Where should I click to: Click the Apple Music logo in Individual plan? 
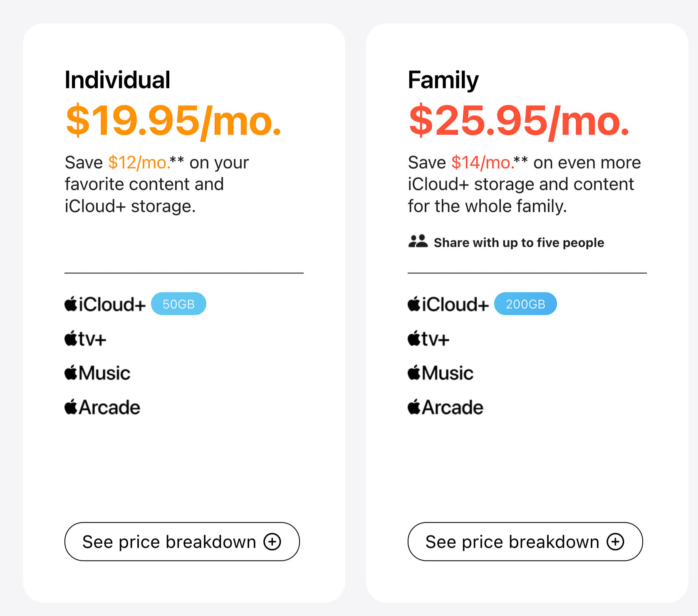click(97, 372)
